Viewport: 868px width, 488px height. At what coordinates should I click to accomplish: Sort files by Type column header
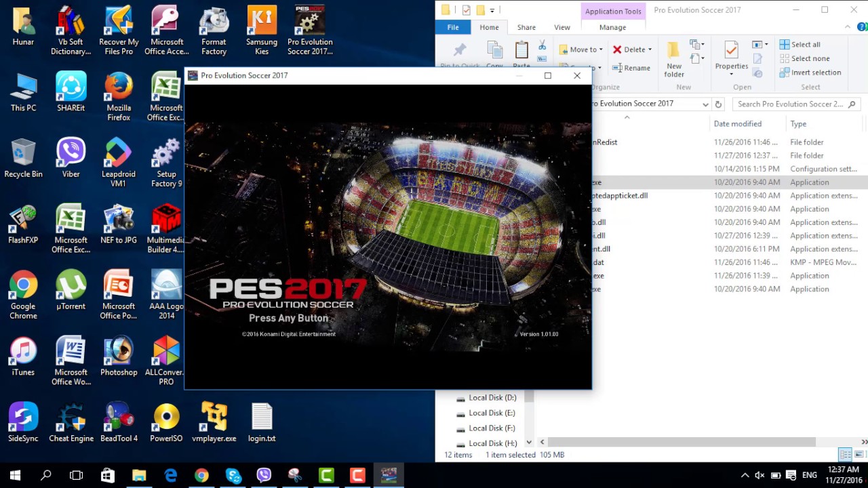[798, 124]
